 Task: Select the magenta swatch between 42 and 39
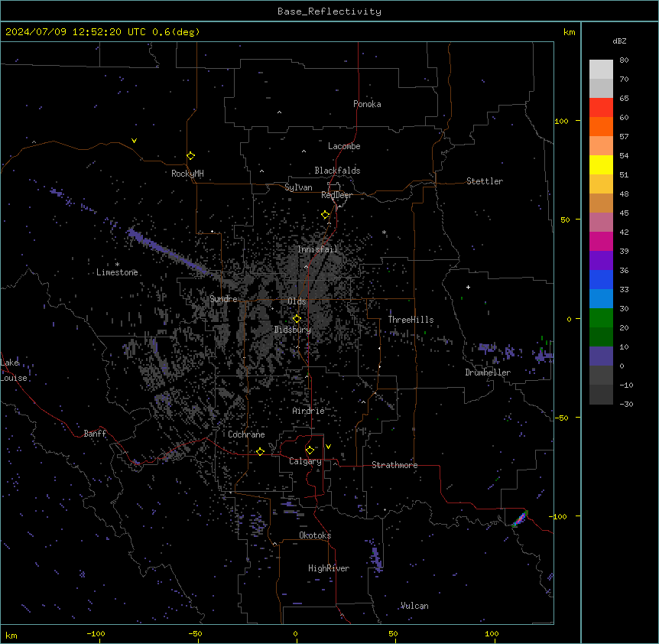pos(601,241)
